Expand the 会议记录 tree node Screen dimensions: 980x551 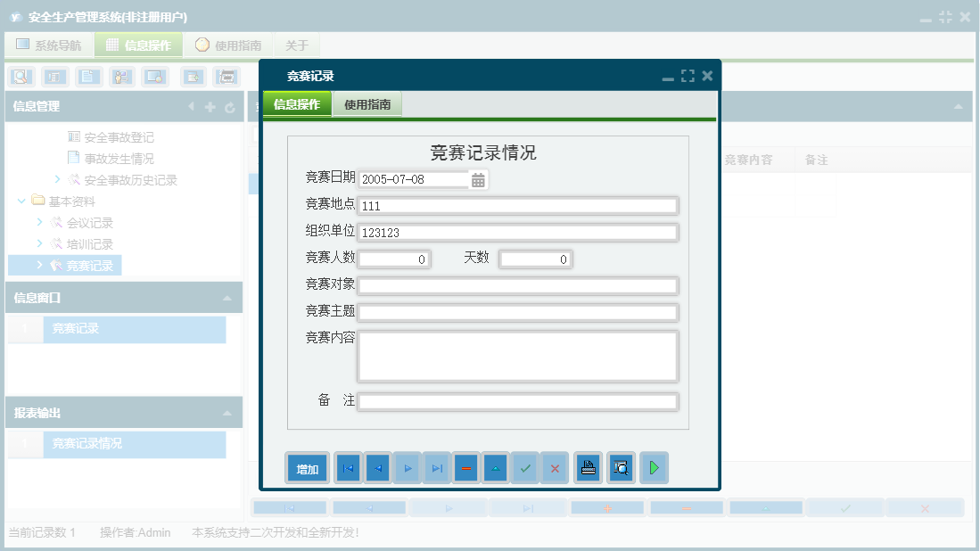click(x=38, y=222)
